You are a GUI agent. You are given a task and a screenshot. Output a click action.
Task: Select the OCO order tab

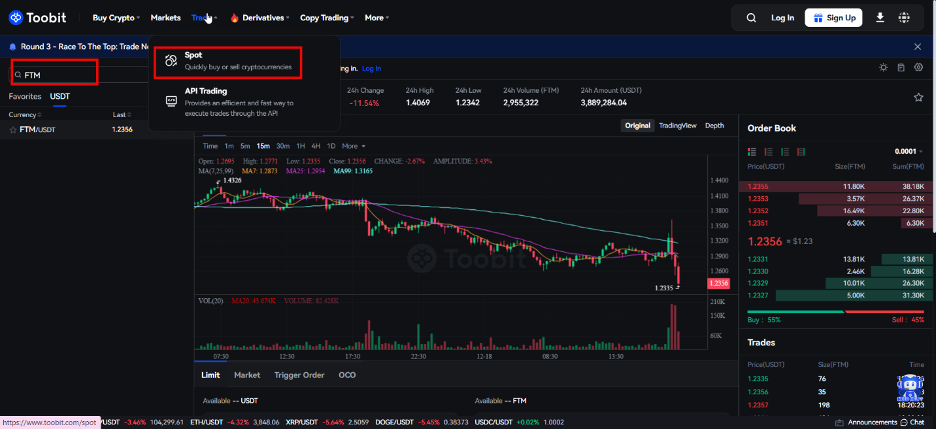[347, 375]
